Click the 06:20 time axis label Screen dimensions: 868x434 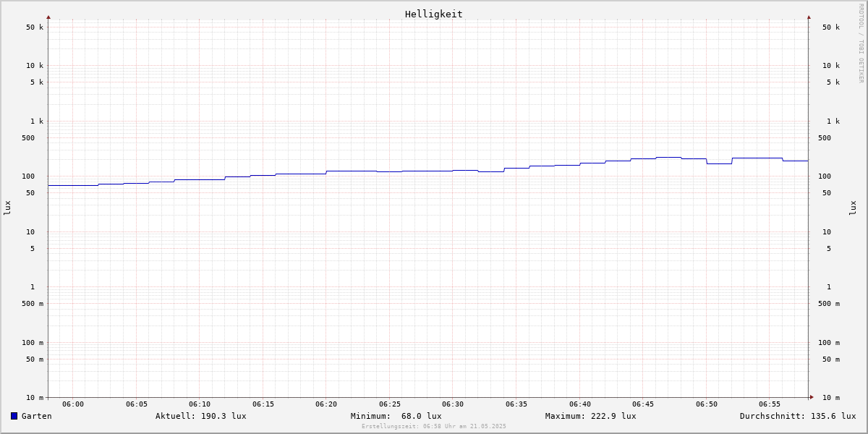pos(326,404)
